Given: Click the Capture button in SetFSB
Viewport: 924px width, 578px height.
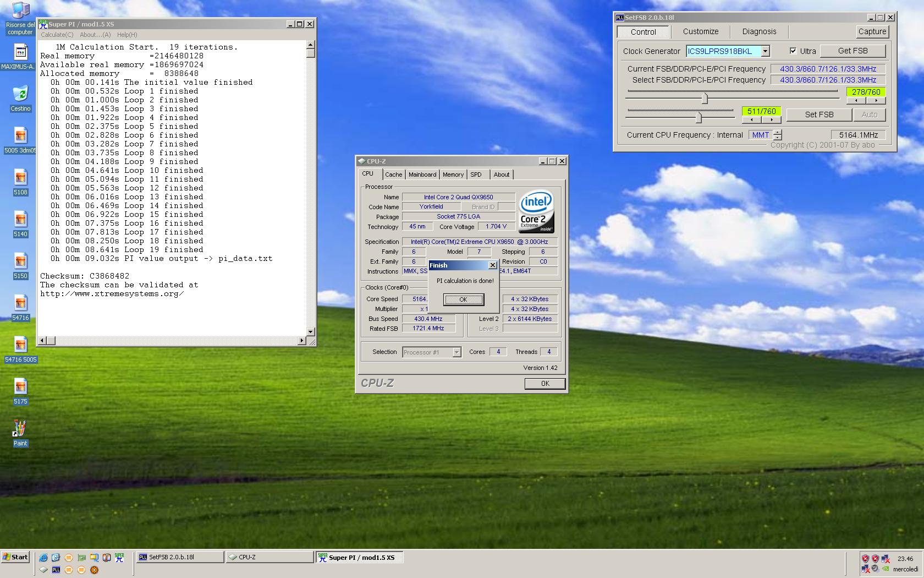Looking at the screenshot, I should click(x=872, y=31).
